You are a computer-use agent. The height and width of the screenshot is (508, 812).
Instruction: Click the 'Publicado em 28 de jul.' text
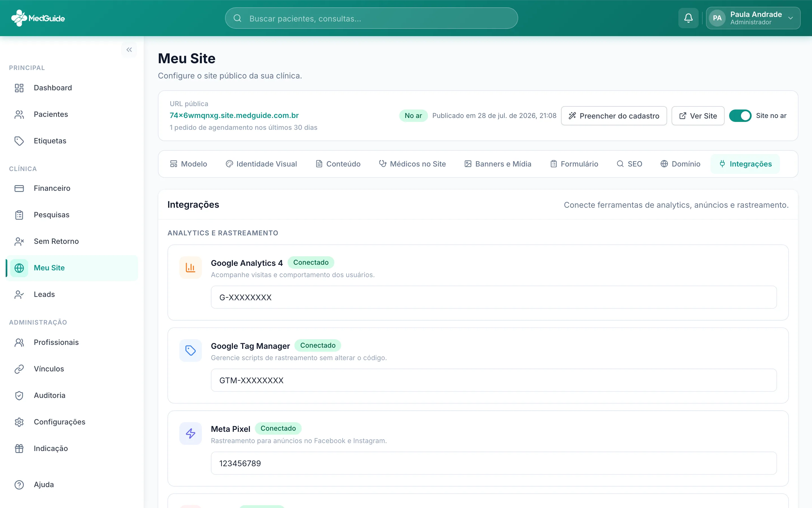click(494, 116)
